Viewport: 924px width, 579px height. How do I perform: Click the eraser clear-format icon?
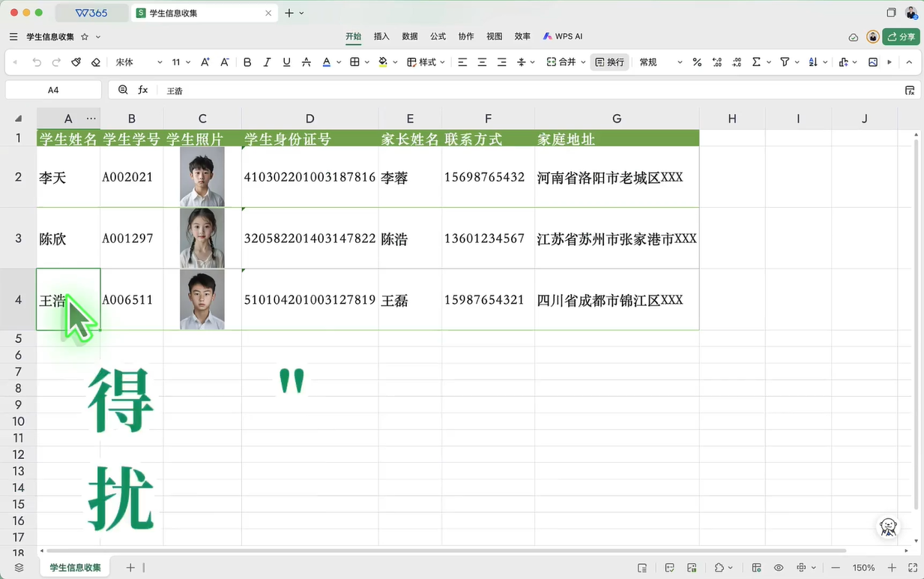click(x=96, y=62)
